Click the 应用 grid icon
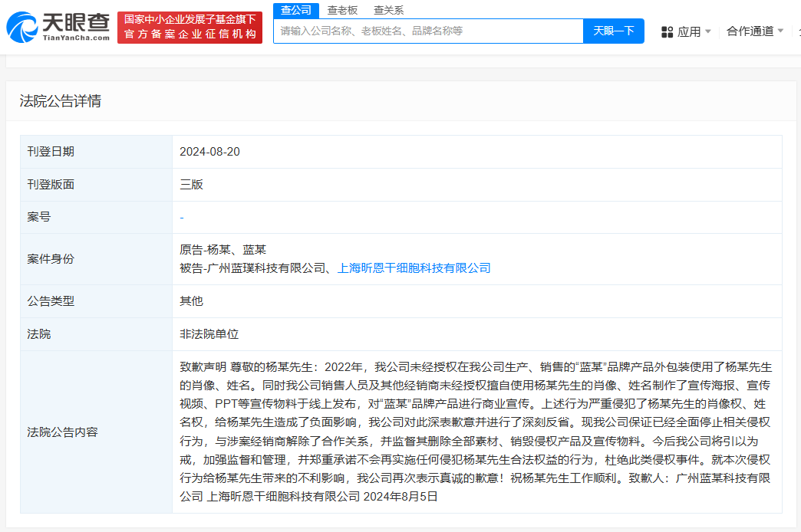This screenshot has height=532, width=801. [x=667, y=32]
